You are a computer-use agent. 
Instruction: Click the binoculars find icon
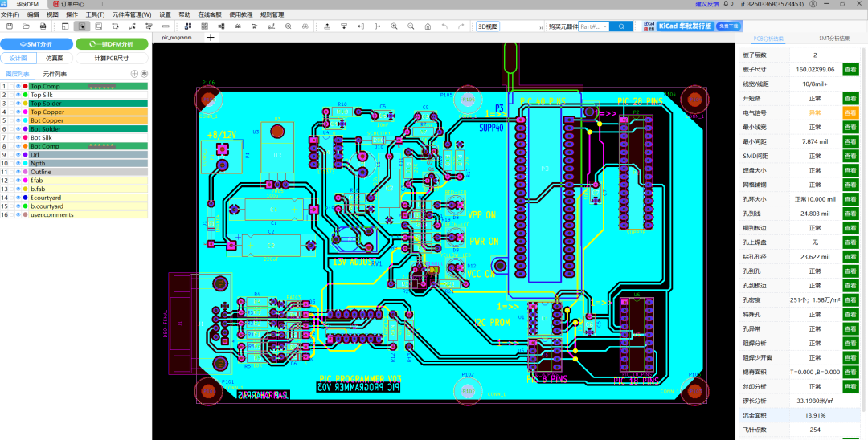tap(305, 26)
